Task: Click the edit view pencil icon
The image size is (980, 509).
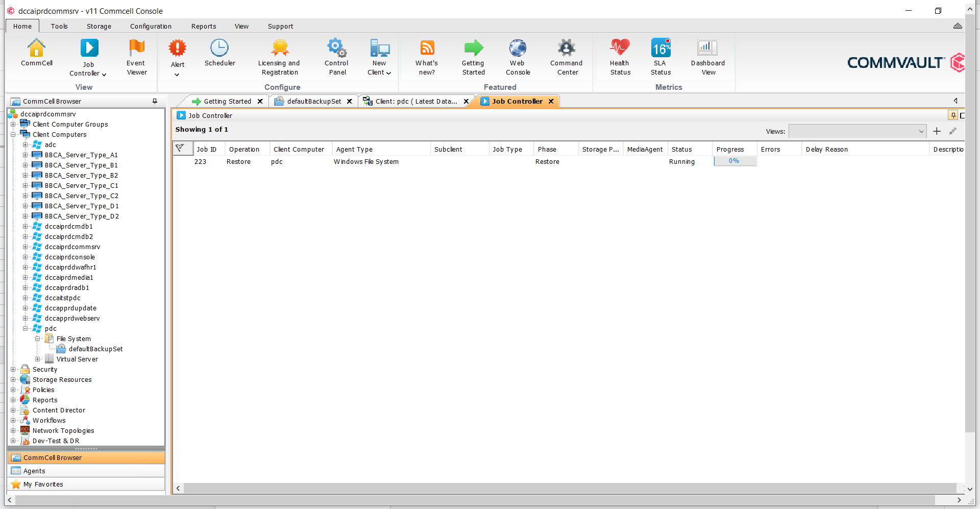Action: coord(953,131)
